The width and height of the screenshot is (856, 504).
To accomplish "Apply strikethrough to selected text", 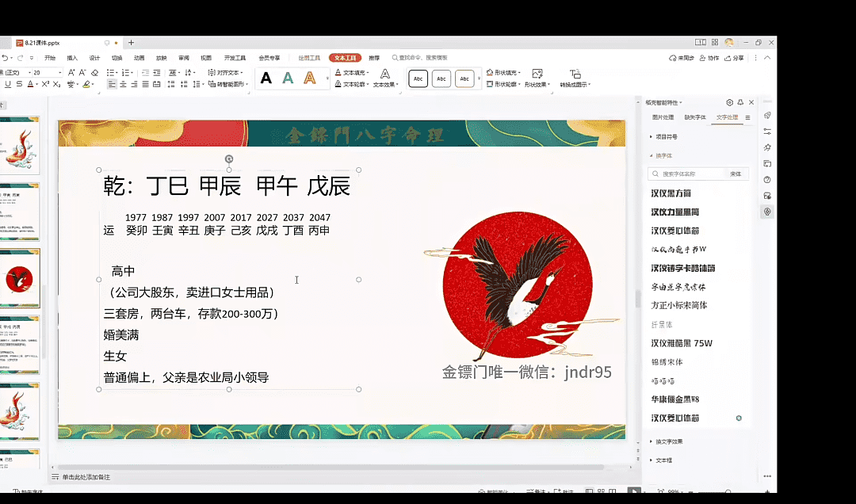I will click(20, 84).
